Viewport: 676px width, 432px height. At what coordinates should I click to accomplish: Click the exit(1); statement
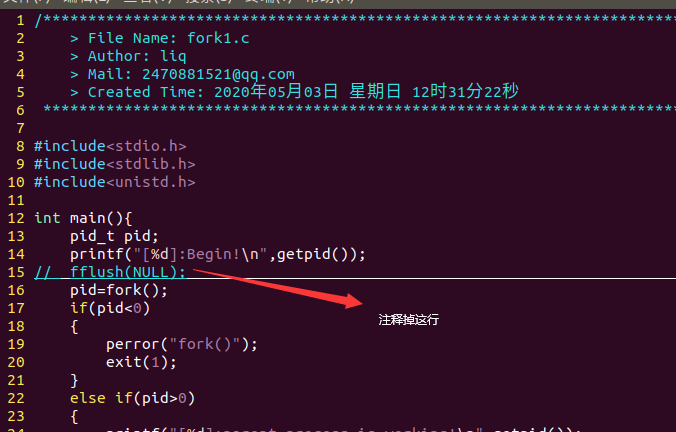(x=141, y=362)
